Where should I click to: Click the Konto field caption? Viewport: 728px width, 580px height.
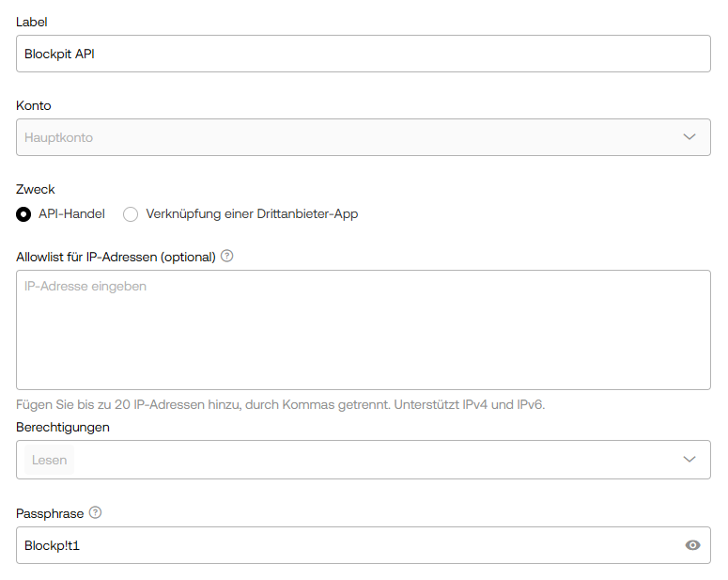[34, 105]
